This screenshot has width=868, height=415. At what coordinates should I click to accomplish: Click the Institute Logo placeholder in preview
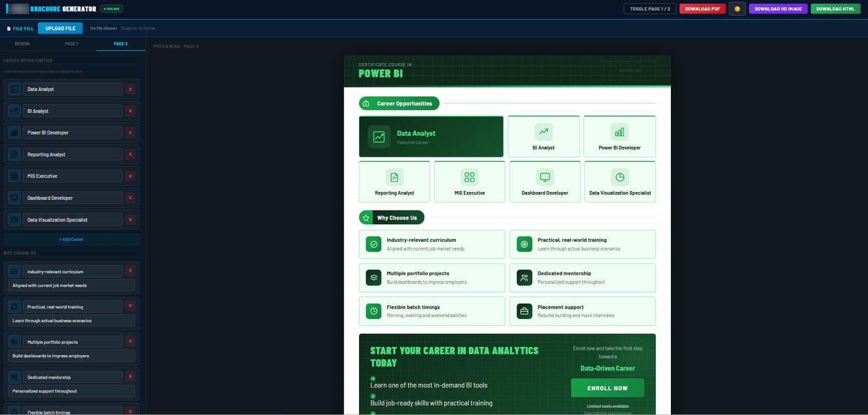click(x=629, y=71)
